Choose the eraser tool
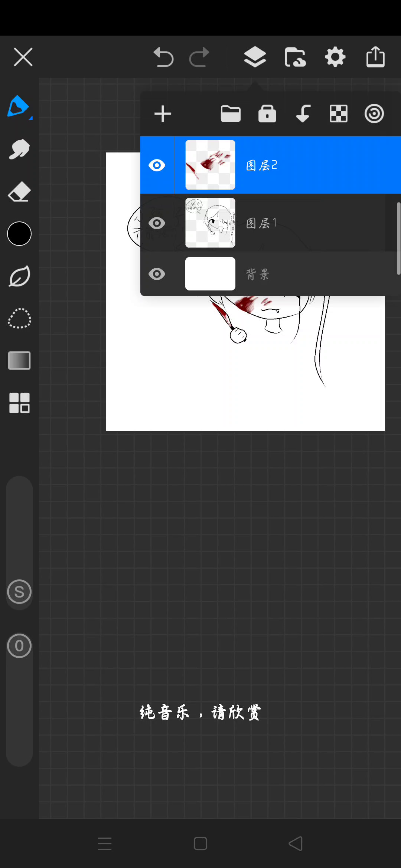Image resolution: width=401 pixels, height=868 pixels. tap(19, 192)
